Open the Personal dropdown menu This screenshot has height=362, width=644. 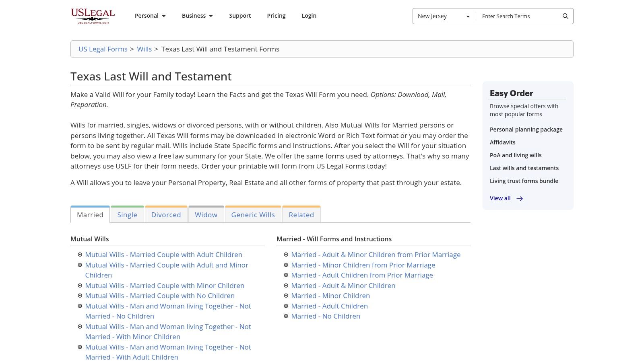click(x=150, y=16)
